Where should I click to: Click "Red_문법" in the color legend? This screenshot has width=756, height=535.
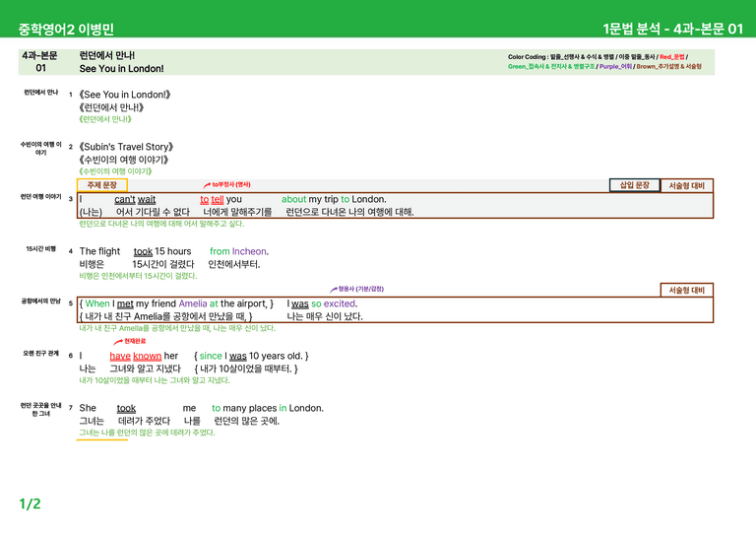[x=671, y=57]
